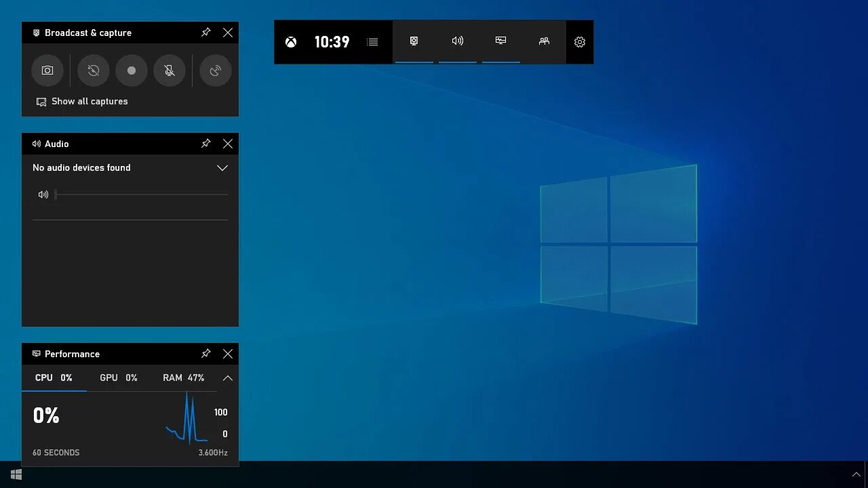Open the Audio widget icon in the top bar

click(x=458, y=41)
